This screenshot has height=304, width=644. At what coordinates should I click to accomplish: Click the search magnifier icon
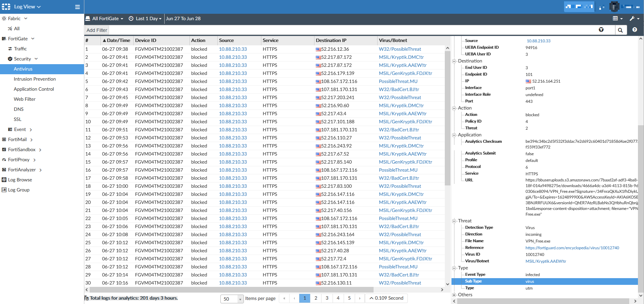click(620, 30)
